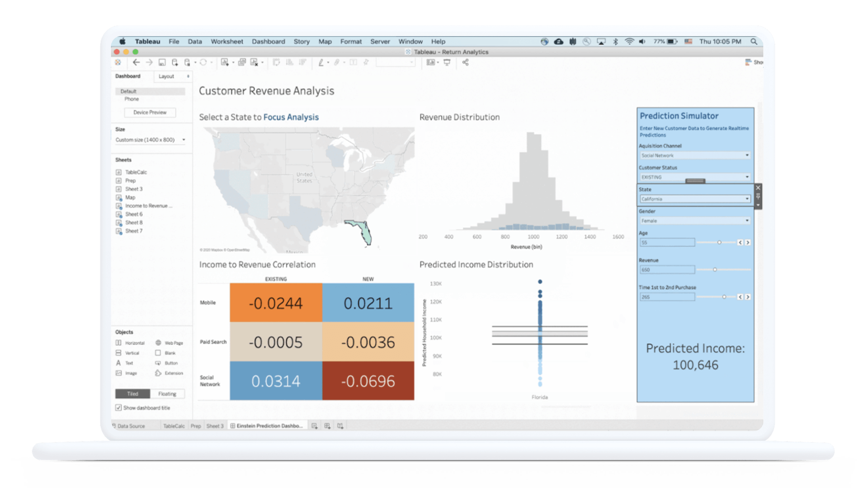Image resolution: width=868 pixels, height=488 pixels.
Task: Expand the Acquisition Channel dropdown
Action: 748,155
